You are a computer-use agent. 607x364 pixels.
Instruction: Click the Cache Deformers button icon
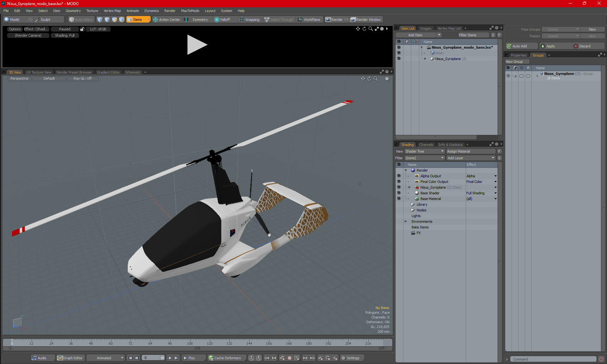(x=211, y=358)
